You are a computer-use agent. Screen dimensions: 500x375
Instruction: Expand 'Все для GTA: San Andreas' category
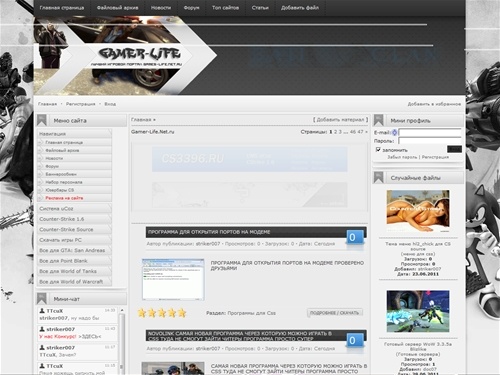(75, 250)
